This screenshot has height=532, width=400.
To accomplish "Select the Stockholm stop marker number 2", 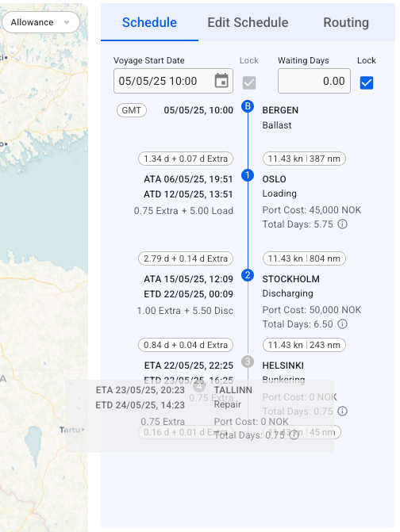I will pos(248,275).
